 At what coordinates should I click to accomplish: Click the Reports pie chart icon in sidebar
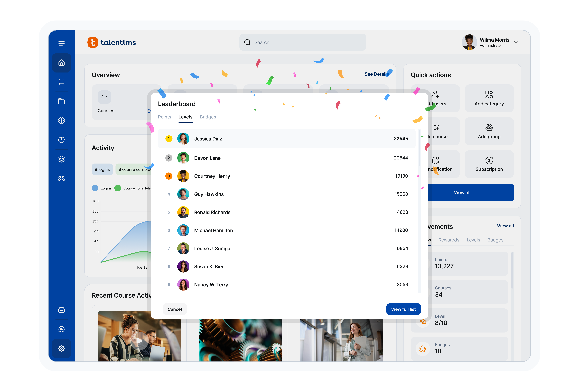tap(61, 140)
